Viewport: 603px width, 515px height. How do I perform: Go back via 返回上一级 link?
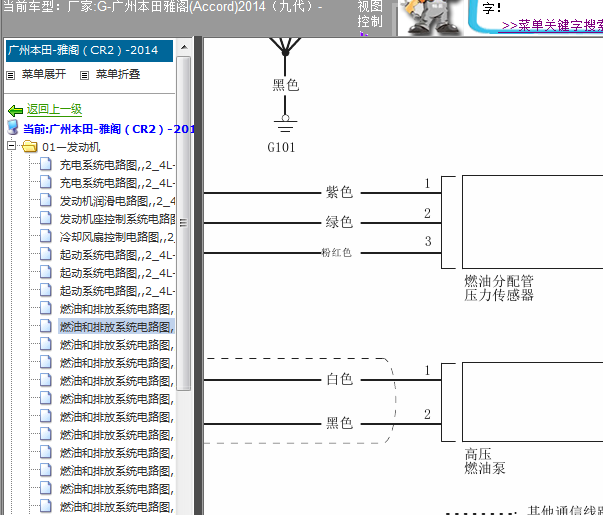pos(54,110)
